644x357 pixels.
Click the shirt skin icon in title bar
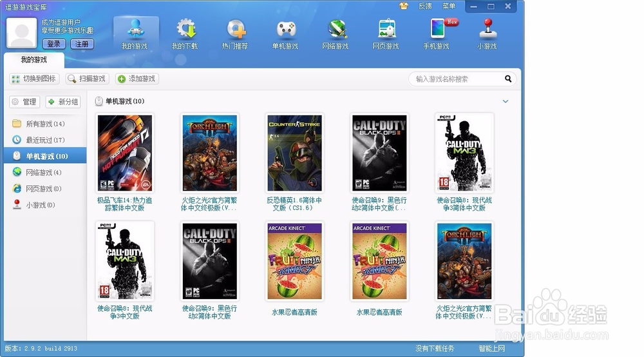point(404,6)
